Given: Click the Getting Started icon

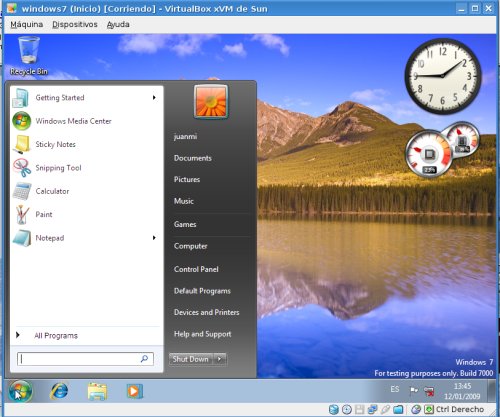Looking at the screenshot, I should (21, 98).
